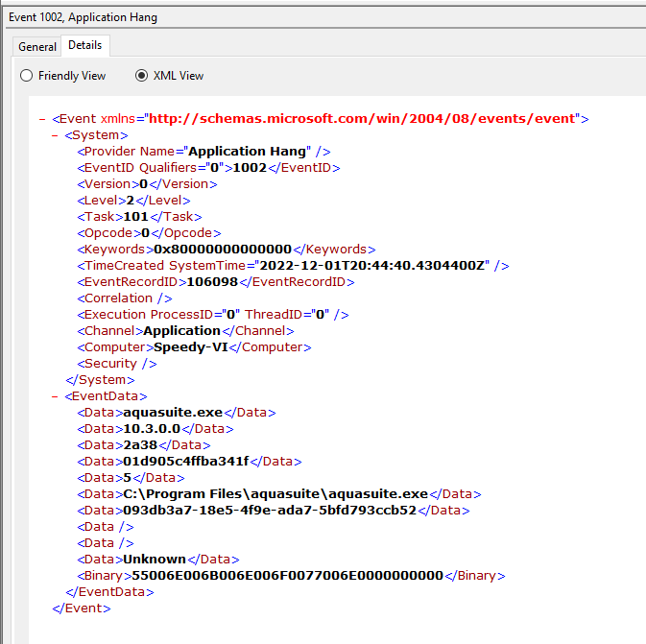Click the Data value aquasuite.exe
646x644 pixels.
click(x=173, y=413)
